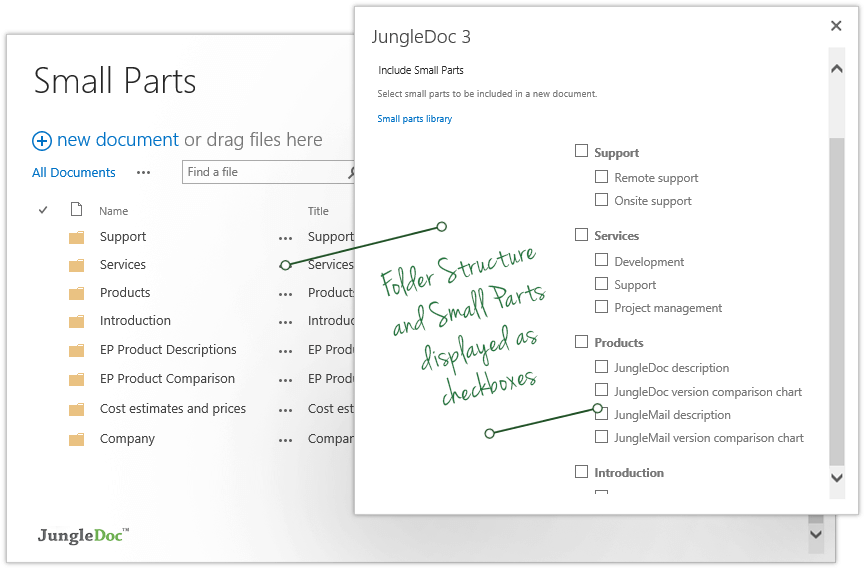Open the Products folder icon
Image resolution: width=865 pixels, height=569 pixels.
pos(77,293)
